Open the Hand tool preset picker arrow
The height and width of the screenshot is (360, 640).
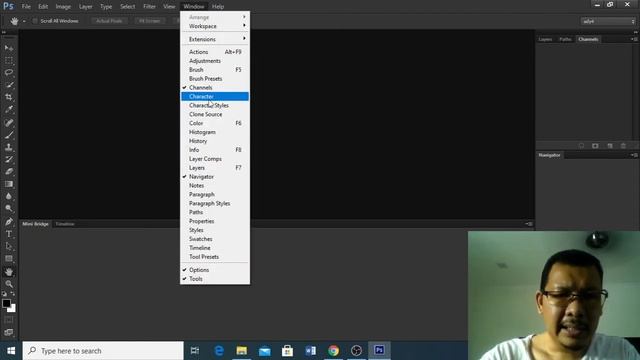(24, 21)
